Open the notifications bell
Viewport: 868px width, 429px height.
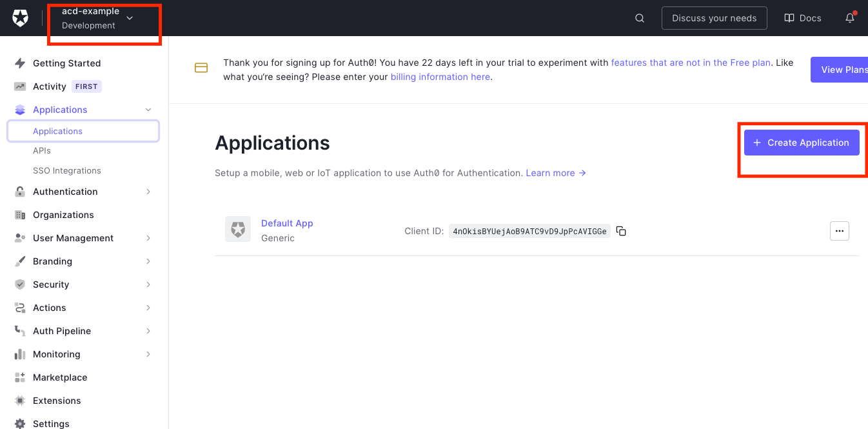pos(850,18)
